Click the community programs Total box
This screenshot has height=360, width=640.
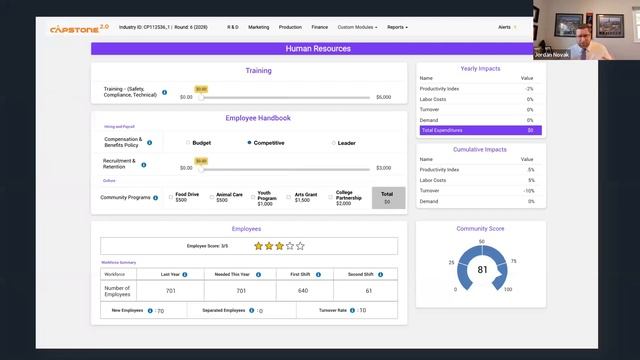pyautogui.click(x=389, y=198)
